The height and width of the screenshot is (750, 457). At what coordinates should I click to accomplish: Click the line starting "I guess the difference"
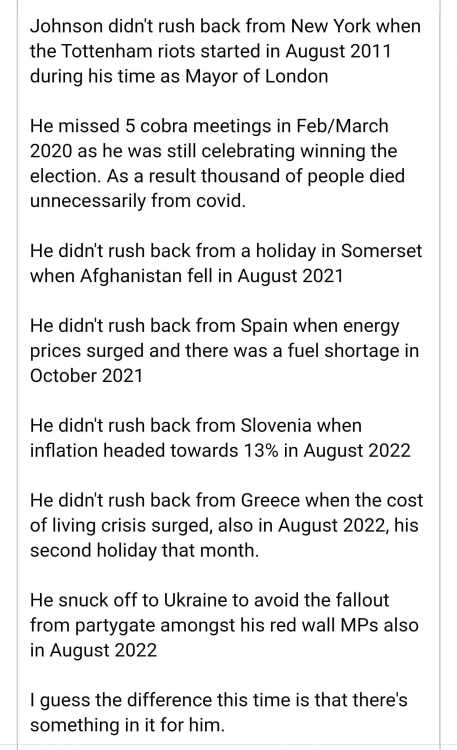219,701
